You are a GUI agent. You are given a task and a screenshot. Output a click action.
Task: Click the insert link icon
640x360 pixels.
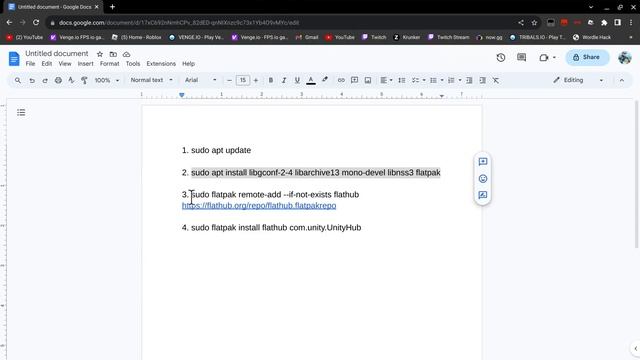(341, 80)
